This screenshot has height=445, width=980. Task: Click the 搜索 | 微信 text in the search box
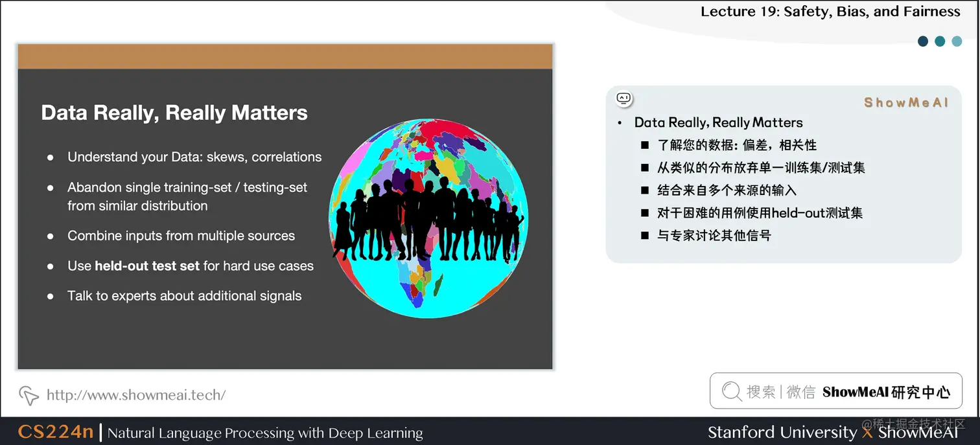point(780,392)
